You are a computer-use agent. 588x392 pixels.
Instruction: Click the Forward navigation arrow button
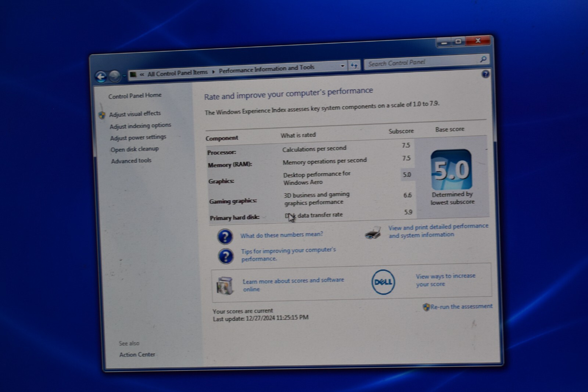(115, 76)
